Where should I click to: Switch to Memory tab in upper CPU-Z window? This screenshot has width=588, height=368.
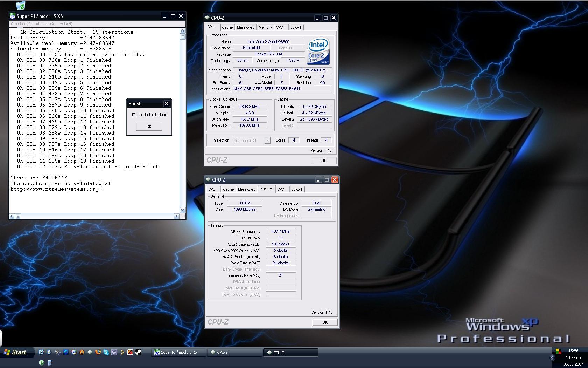click(265, 27)
